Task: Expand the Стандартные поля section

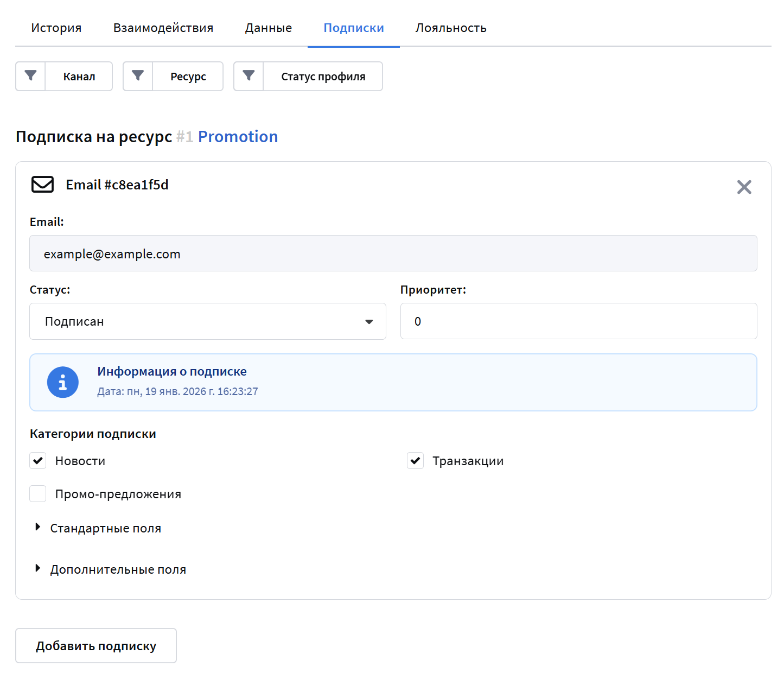Action: tap(105, 528)
